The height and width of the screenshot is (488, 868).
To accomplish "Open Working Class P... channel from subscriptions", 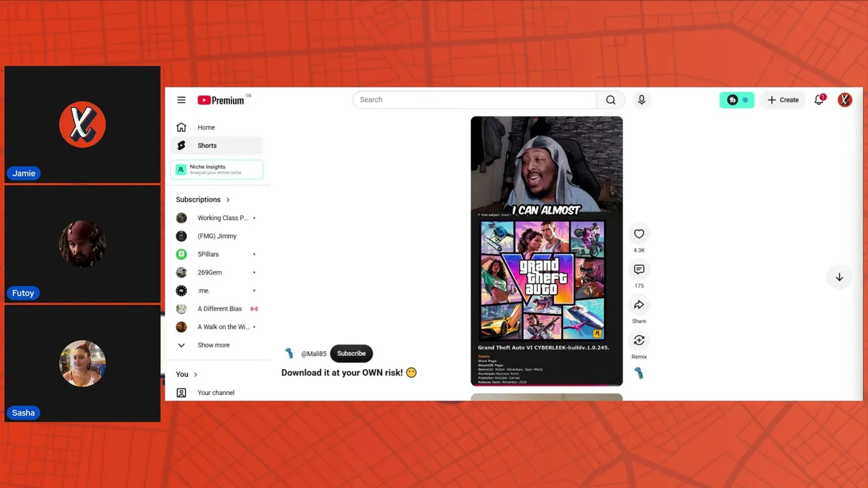I will [216, 218].
